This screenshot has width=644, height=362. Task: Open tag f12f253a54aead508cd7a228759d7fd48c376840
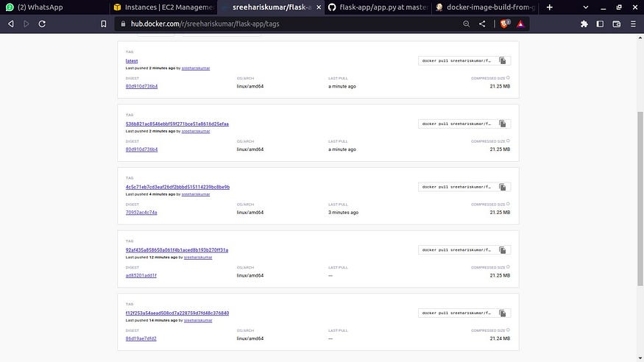[x=177, y=313]
